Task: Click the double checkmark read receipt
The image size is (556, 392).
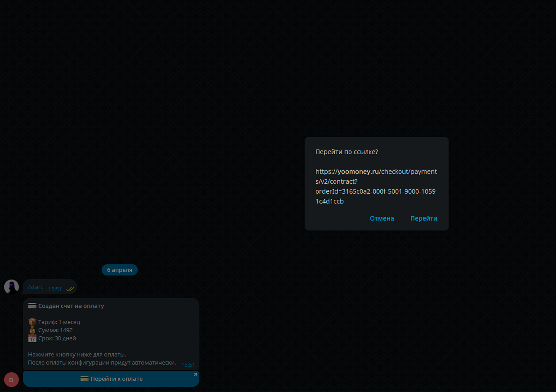Action: point(70,289)
